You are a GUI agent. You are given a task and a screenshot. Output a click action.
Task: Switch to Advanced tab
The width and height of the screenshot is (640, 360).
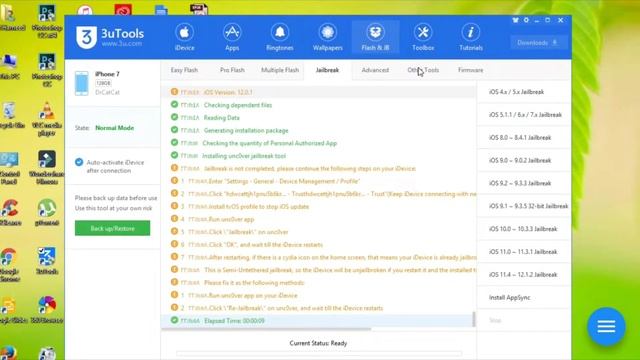(375, 70)
